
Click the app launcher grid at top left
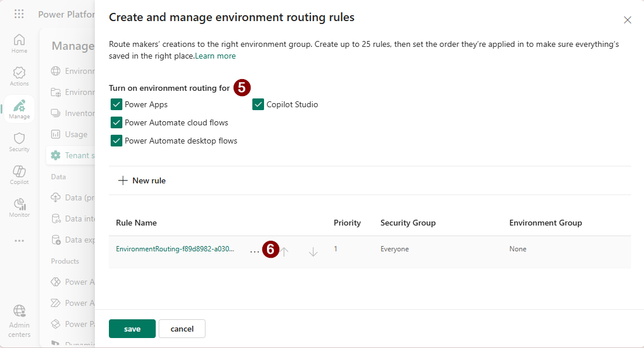19,13
